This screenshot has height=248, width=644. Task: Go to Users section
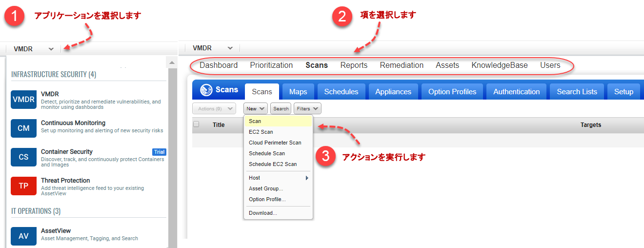(x=550, y=65)
